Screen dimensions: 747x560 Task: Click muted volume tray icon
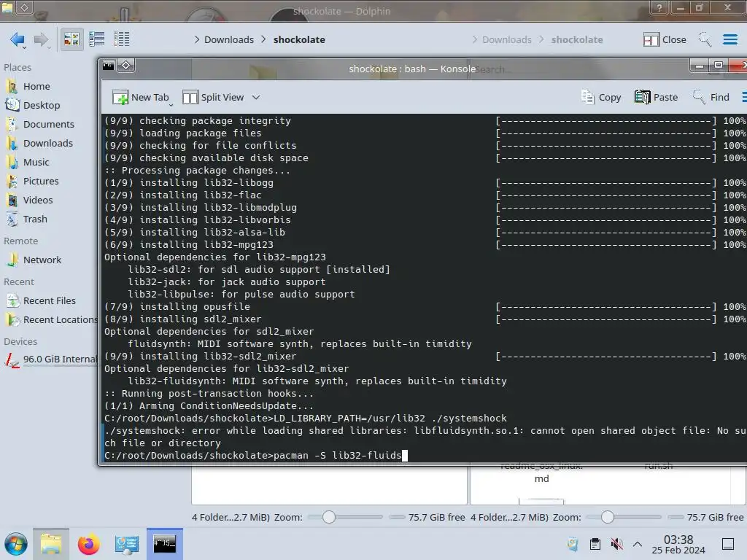[x=616, y=544]
